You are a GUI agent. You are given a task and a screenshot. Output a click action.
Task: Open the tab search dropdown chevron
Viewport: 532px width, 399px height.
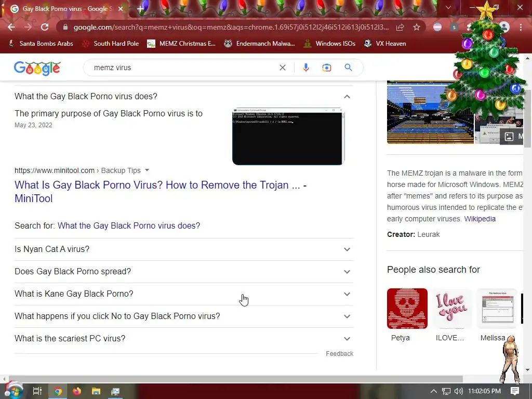click(448, 7)
